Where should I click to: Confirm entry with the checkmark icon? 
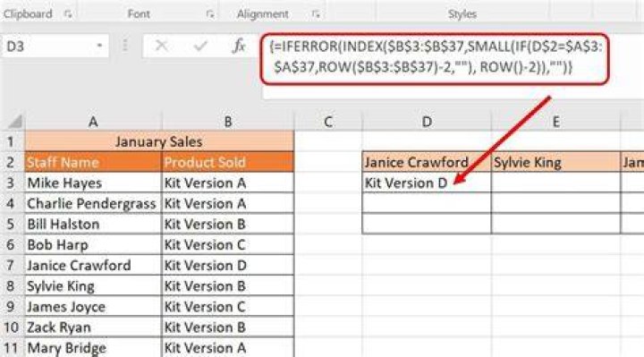[x=200, y=46]
